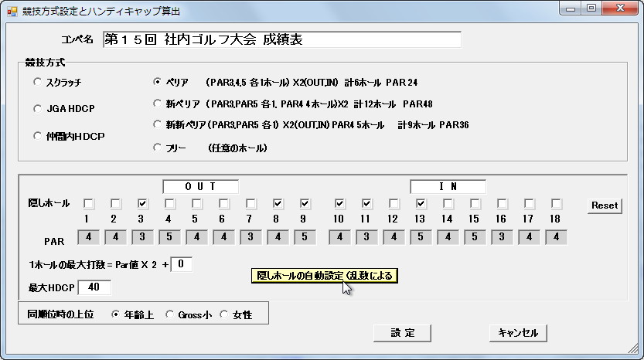This screenshot has height=360, width=644.
Task: Uncheck hidden hole 11 checkbox
Action: (x=366, y=204)
